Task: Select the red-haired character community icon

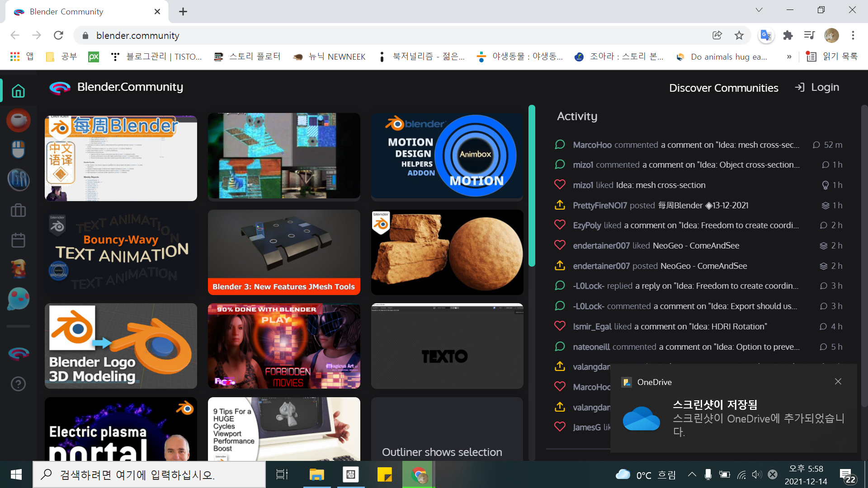Action: click(x=18, y=269)
